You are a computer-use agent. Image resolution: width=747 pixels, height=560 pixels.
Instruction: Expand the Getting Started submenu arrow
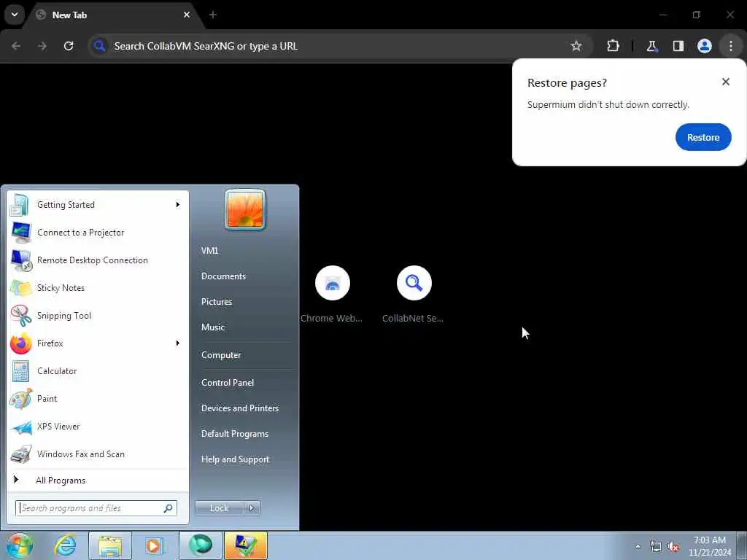(178, 205)
